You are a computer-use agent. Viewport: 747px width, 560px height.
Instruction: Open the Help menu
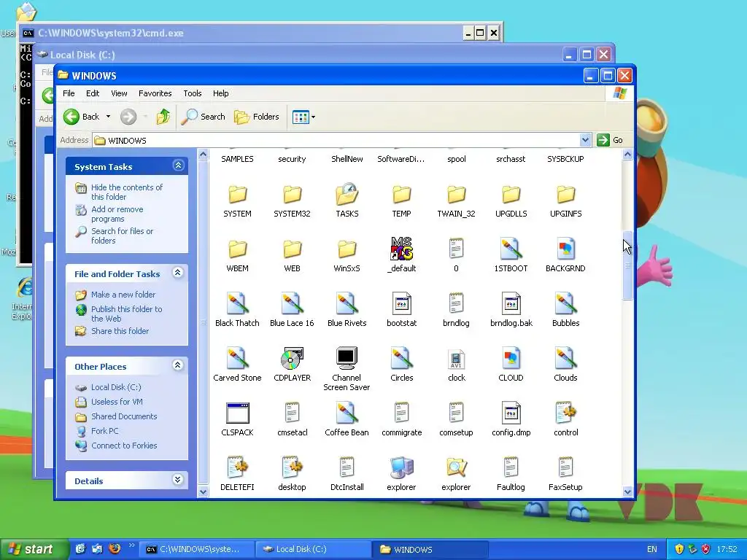(220, 93)
